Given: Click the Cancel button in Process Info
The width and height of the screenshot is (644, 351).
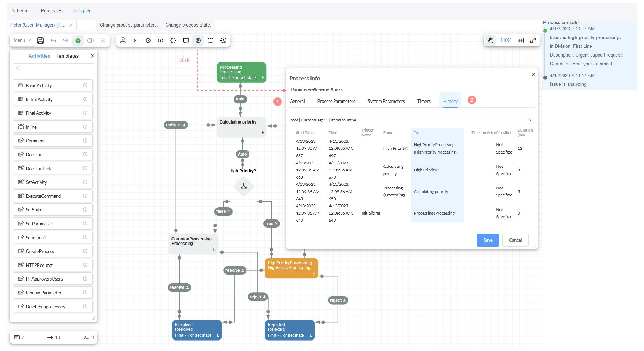Looking at the screenshot, I should [515, 240].
